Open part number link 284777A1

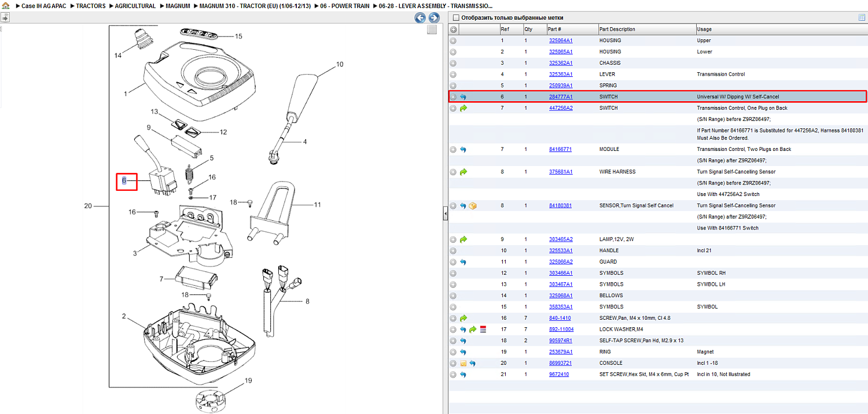(x=561, y=97)
